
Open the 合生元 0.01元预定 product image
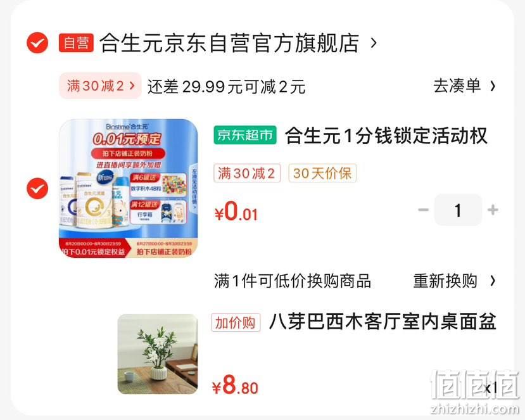tap(128, 188)
